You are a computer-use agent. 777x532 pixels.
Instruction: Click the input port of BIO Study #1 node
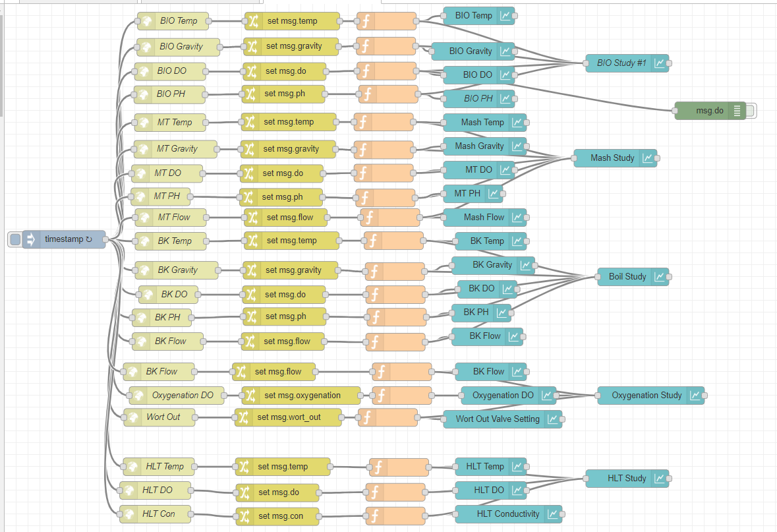pos(587,63)
